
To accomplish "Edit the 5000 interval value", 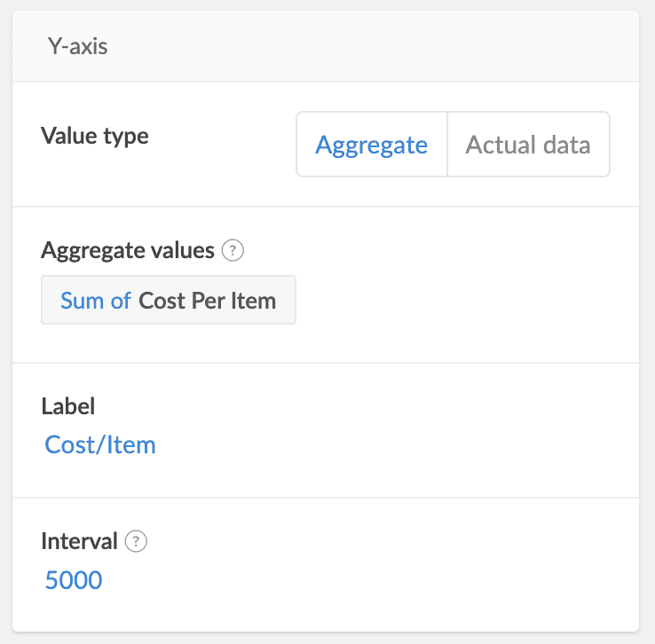I will click(x=74, y=581).
